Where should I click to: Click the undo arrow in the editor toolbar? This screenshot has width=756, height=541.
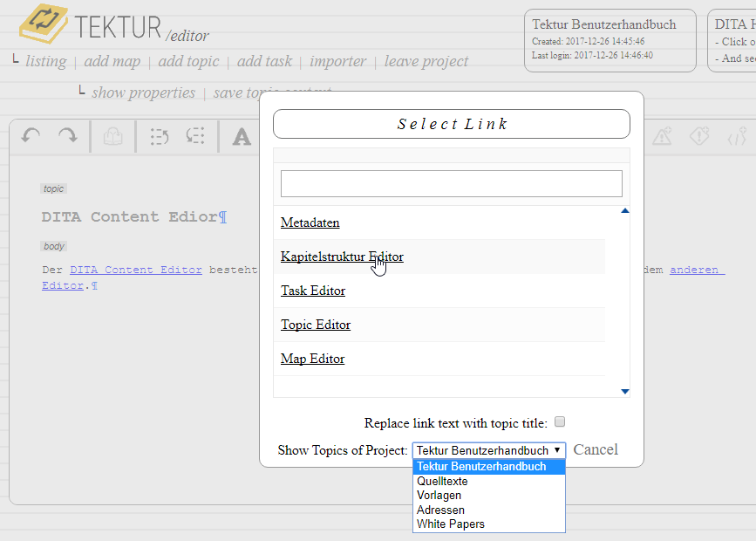(x=31, y=136)
